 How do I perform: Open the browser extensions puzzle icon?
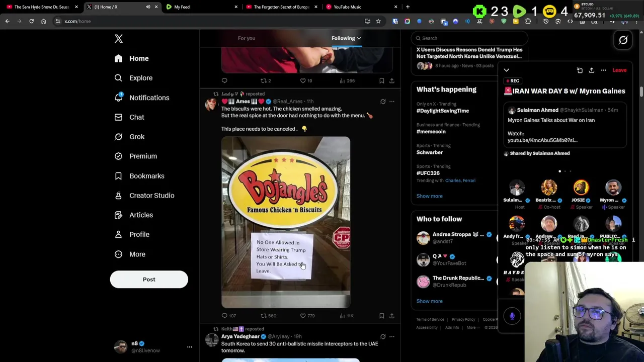point(528,21)
